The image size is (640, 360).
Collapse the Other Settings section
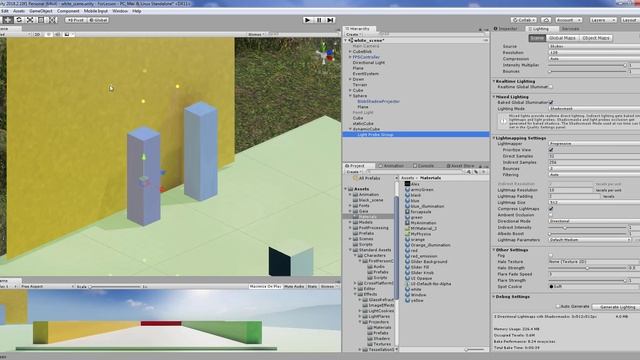click(x=494, y=250)
